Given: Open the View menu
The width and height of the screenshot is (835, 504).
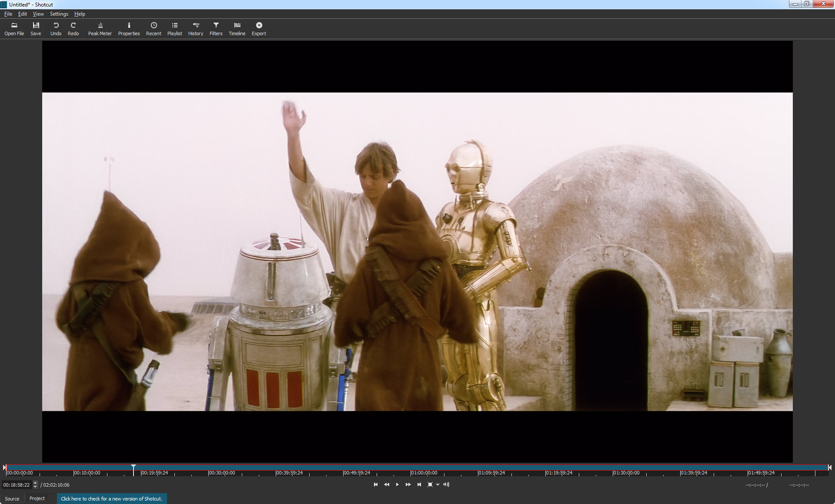Looking at the screenshot, I should [x=38, y=14].
